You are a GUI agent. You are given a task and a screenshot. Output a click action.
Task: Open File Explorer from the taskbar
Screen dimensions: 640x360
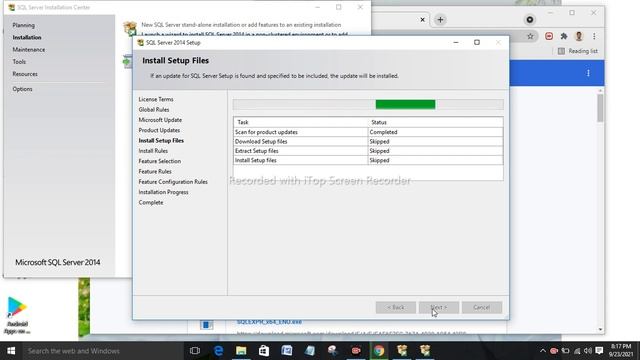[x=241, y=351]
